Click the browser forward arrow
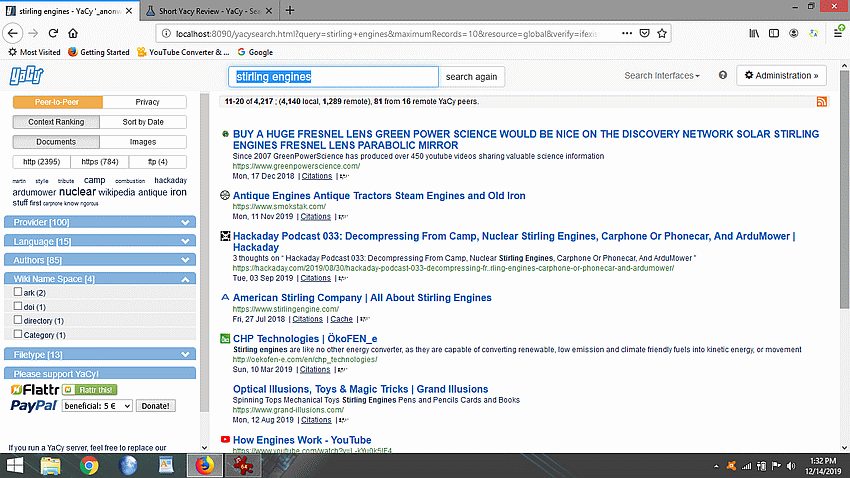This screenshot has height=478, width=850. click(x=33, y=33)
